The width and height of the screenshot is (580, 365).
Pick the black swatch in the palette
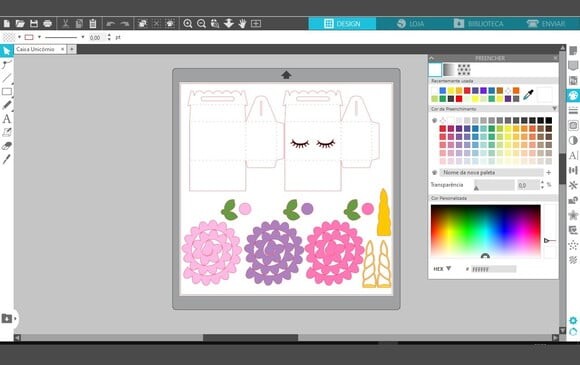[549, 120]
